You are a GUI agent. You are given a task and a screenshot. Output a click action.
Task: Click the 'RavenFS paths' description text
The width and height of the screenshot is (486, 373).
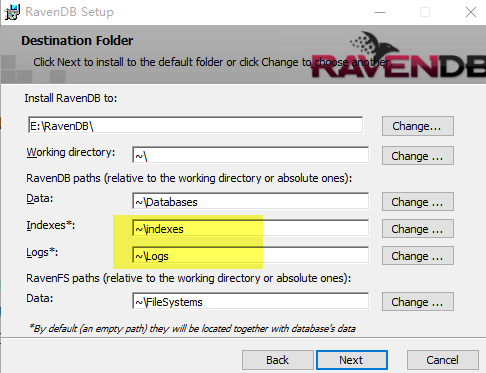pos(189,278)
